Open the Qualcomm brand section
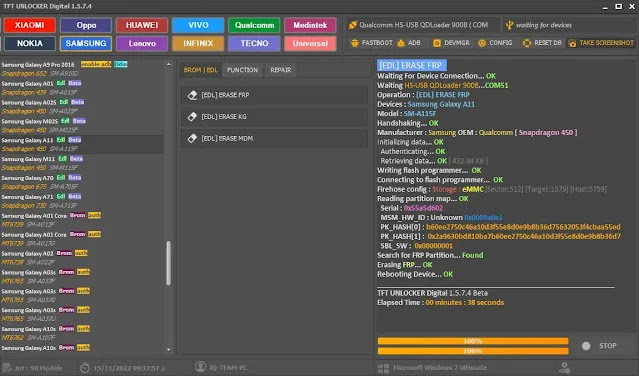 [x=254, y=25]
